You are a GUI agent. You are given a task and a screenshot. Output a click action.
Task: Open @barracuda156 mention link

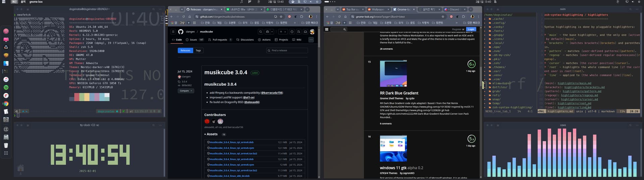pyautogui.click(x=272, y=93)
